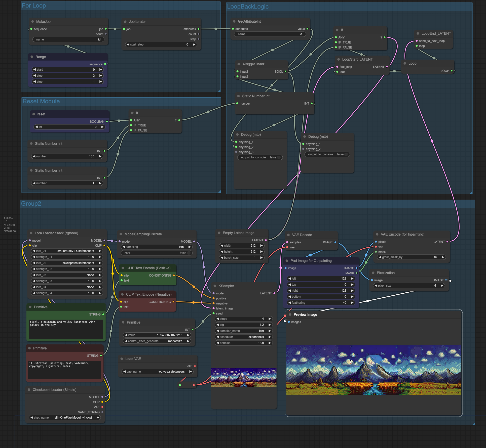
Task: Click Pixelization IMAGE output grid icon
Action: (446, 280)
